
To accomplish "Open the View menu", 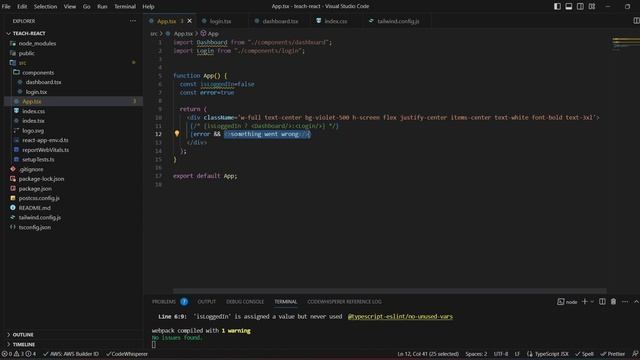I will pyautogui.click(x=70, y=7).
